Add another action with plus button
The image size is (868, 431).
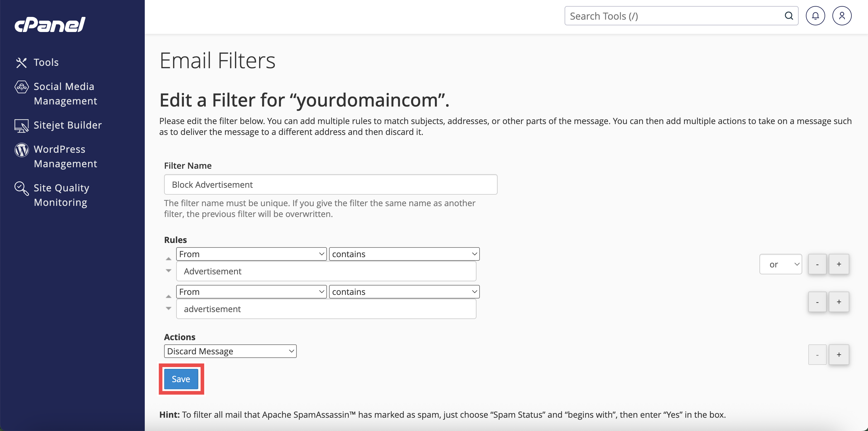coord(838,354)
